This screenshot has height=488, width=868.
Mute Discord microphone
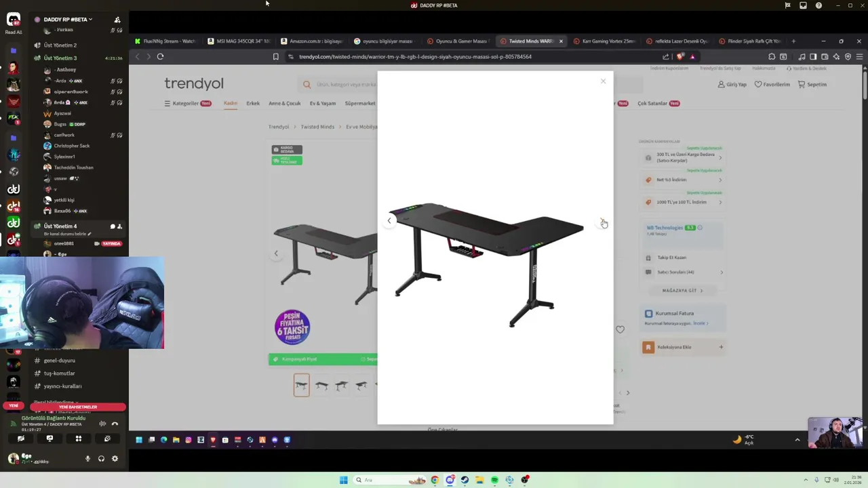pos(87,459)
